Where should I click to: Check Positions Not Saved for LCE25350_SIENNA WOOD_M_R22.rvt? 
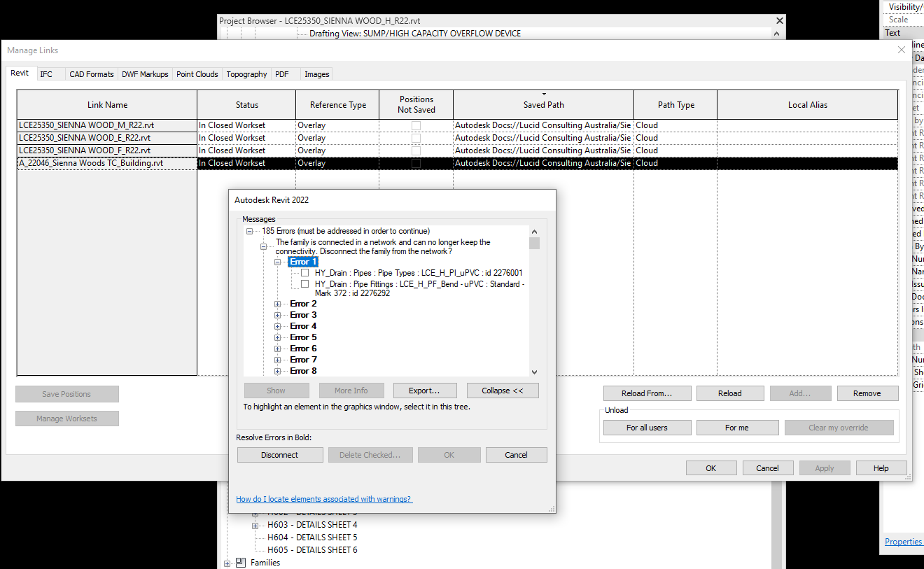point(416,125)
